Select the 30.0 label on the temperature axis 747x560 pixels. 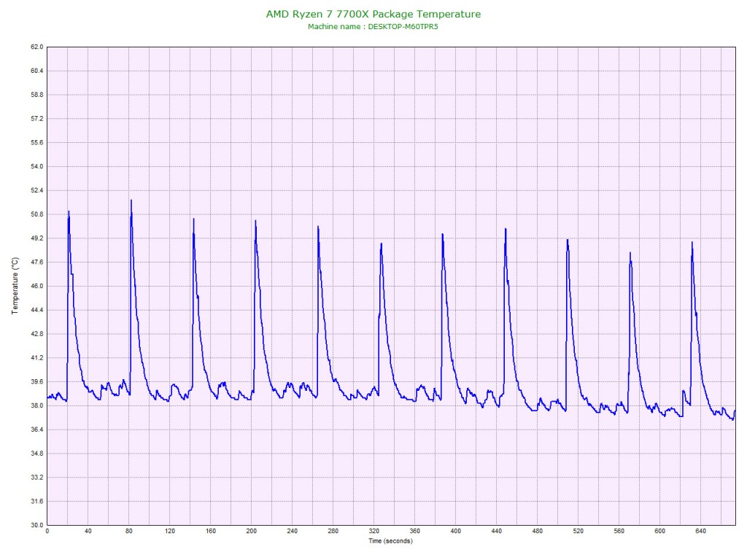[36, 525]
